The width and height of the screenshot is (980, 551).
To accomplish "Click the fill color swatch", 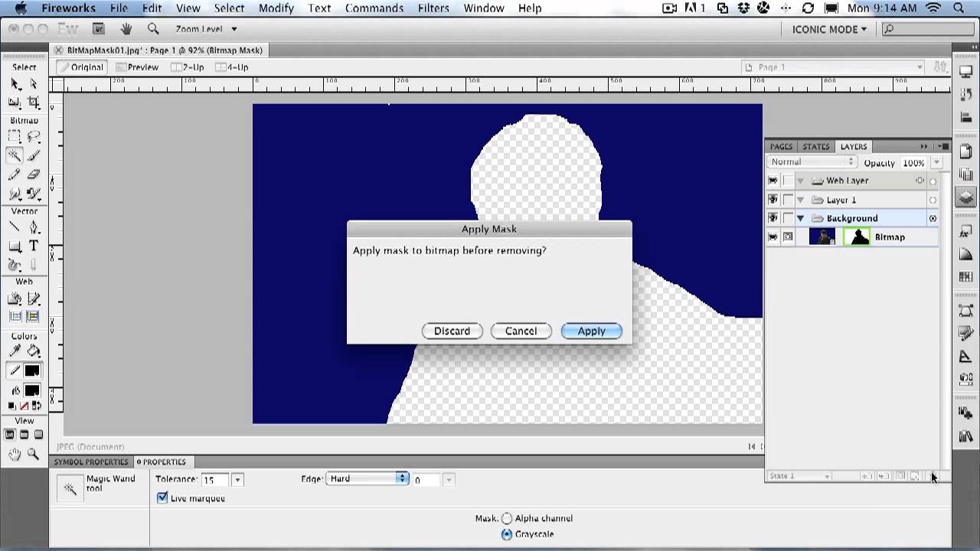I will click(32, 390).
